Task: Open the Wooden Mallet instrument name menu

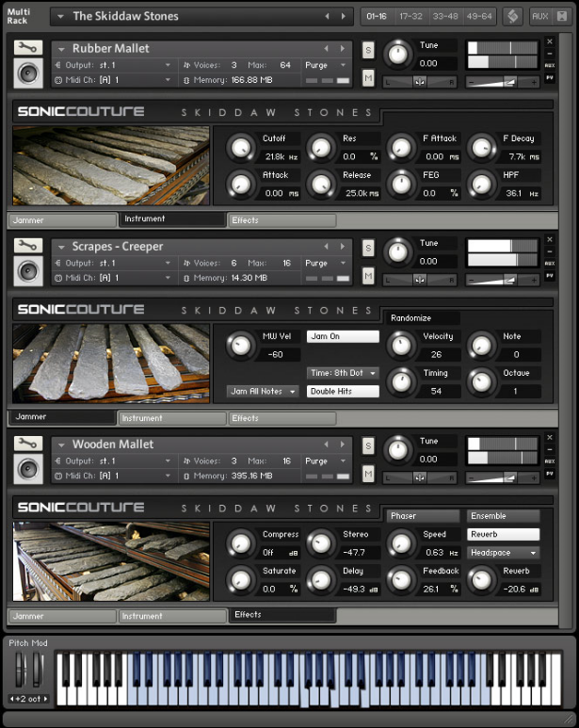Action: [x=61, y=445]
